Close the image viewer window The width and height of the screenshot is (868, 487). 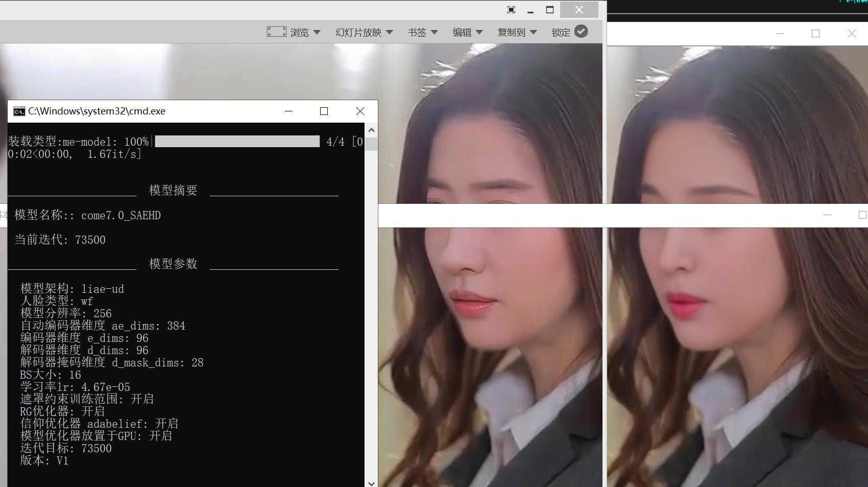(x=579, y=10)
